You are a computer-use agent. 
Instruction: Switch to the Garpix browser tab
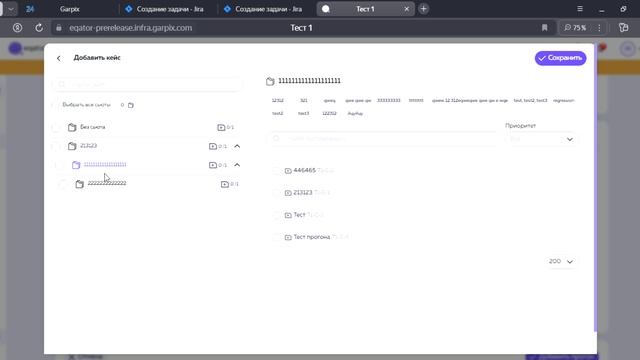(x=70, y=9)
